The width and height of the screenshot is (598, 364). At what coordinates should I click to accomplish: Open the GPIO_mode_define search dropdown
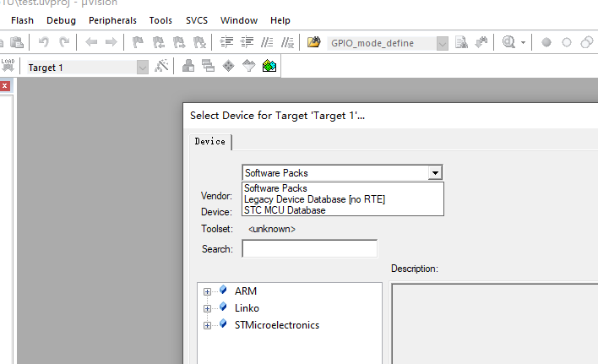tap(442, 43)
